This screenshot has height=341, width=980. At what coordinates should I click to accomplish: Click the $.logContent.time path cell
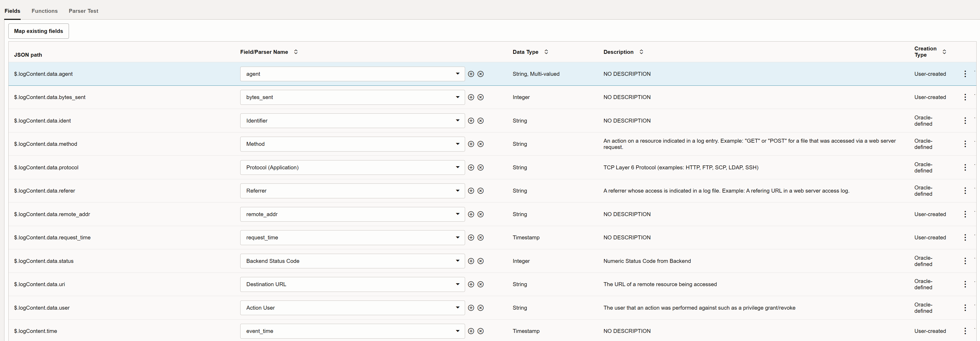pyautogui.click(x=35, y=331)
